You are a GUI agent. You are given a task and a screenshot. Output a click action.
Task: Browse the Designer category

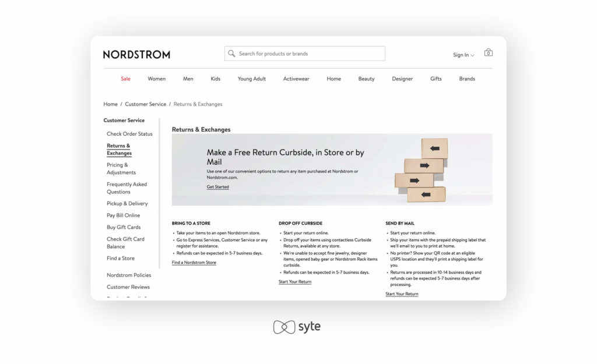tap(402, 79)
